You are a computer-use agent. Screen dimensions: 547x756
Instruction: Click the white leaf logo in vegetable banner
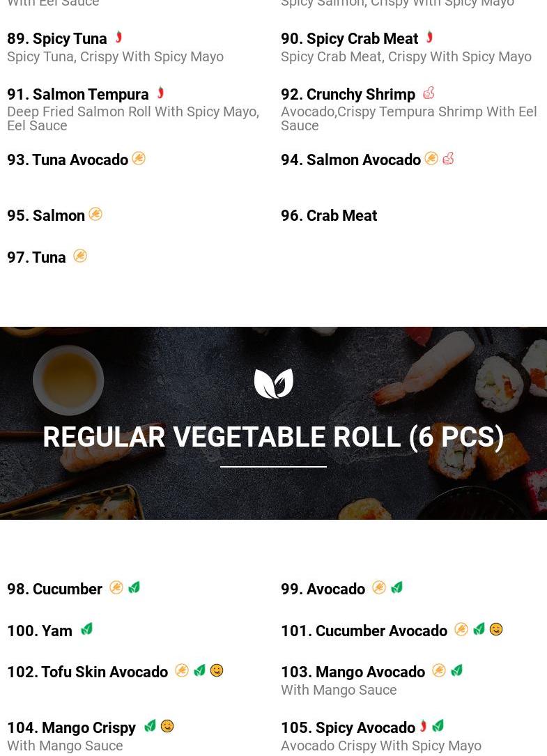273,383
